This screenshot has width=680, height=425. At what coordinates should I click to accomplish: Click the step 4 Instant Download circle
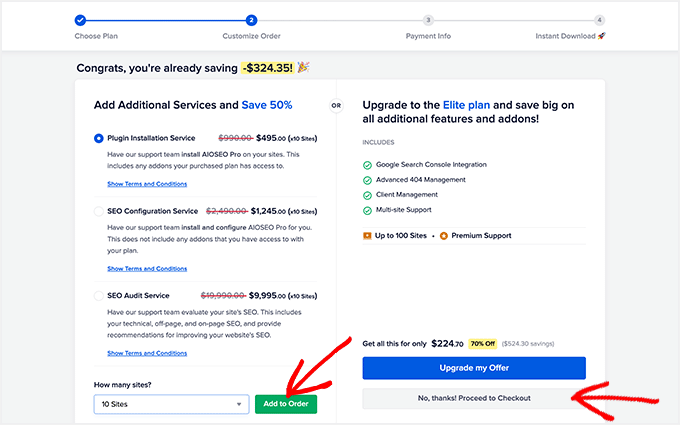[599, 19]
